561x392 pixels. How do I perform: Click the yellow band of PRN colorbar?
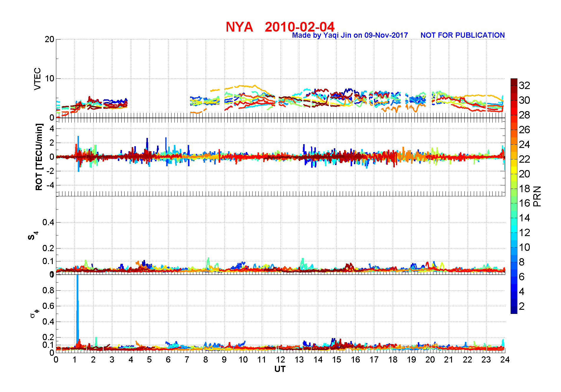pos(514,170)
